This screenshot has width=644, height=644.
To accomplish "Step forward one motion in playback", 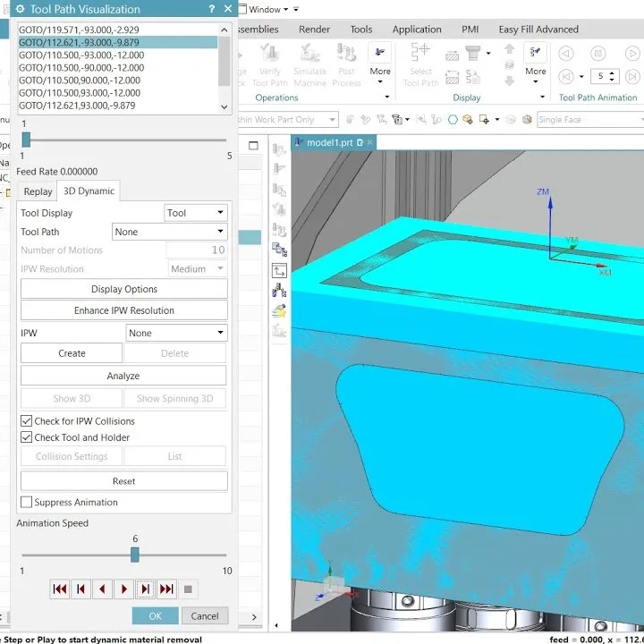I will pyautogui.click(x=145, y=589).
